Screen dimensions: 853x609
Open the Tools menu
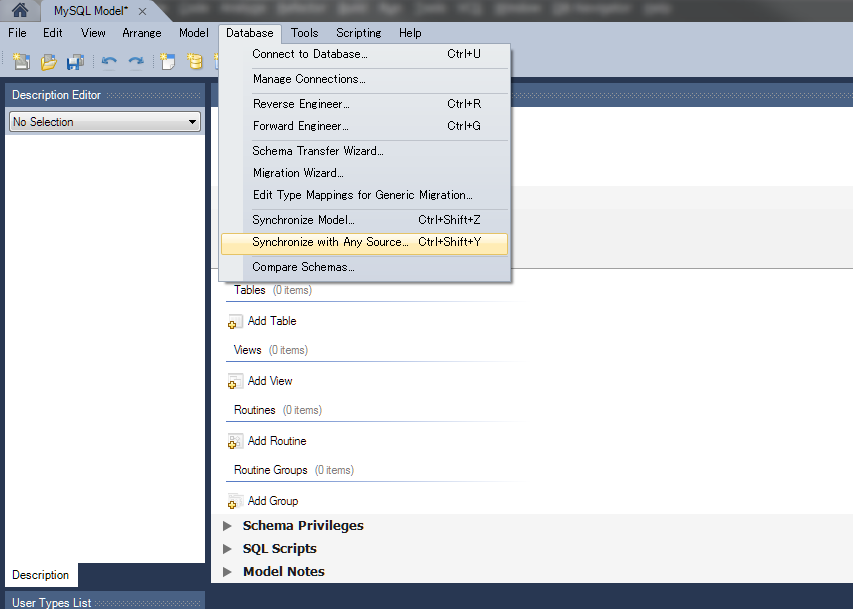click(304, 33)
